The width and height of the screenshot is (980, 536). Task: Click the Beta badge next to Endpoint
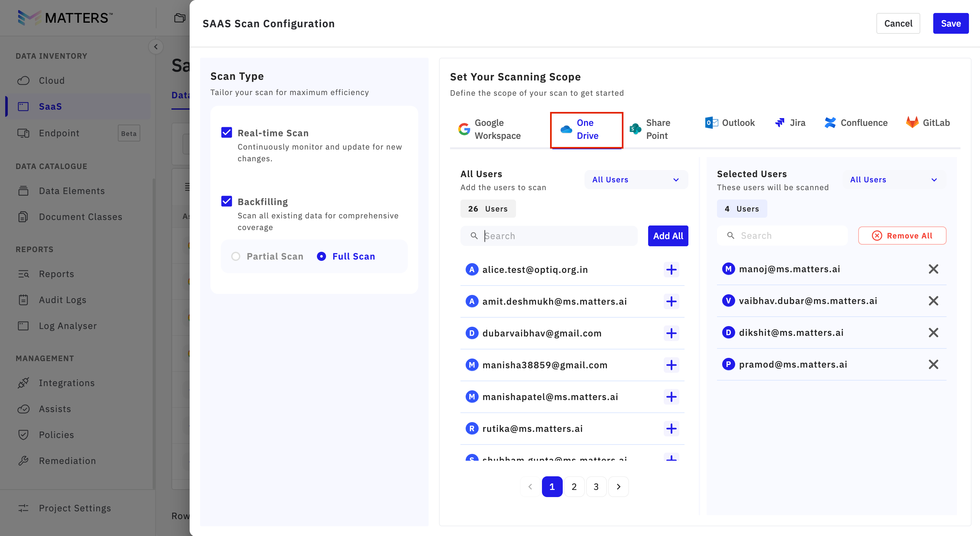tap(129, 133)
